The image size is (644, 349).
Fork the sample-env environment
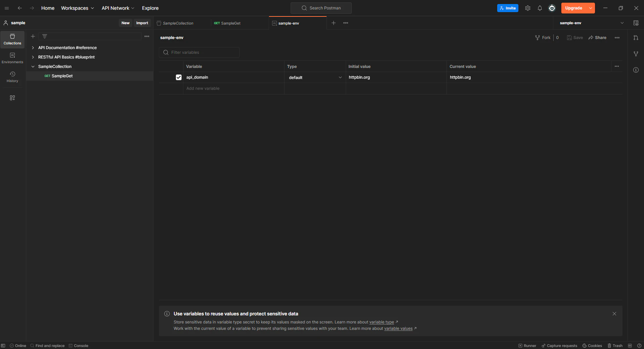[543, 38]
